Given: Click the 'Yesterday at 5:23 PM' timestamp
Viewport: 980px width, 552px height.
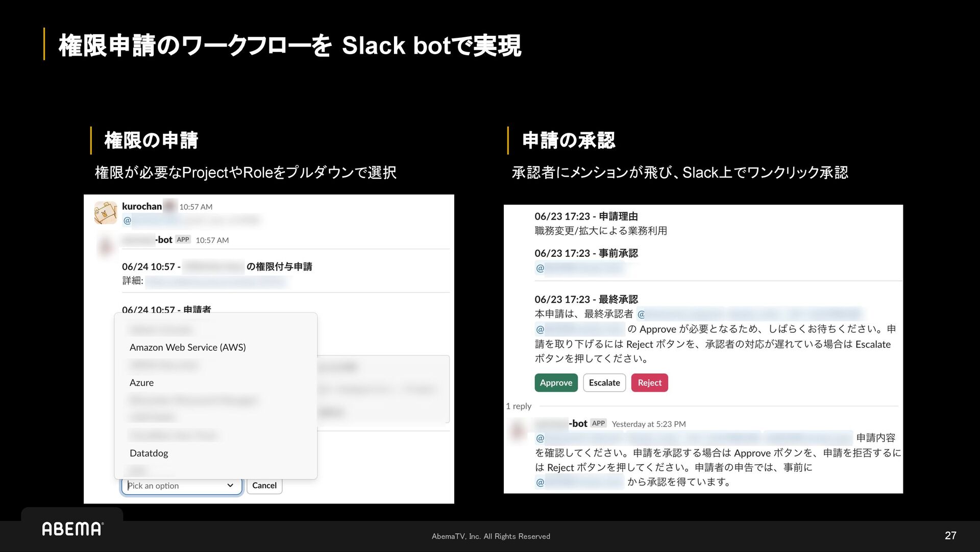Looking at the screenshot, I should [x=648, y=424].
